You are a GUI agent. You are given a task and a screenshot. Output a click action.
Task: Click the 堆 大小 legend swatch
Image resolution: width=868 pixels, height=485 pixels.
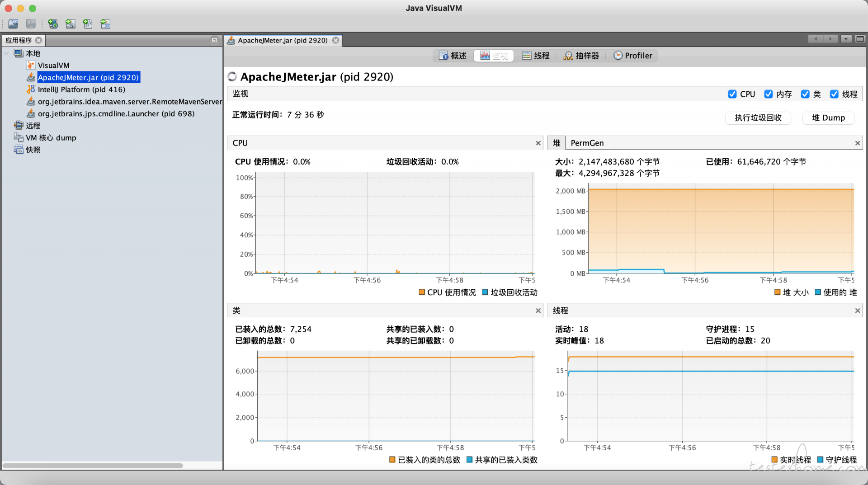(778, 292)
